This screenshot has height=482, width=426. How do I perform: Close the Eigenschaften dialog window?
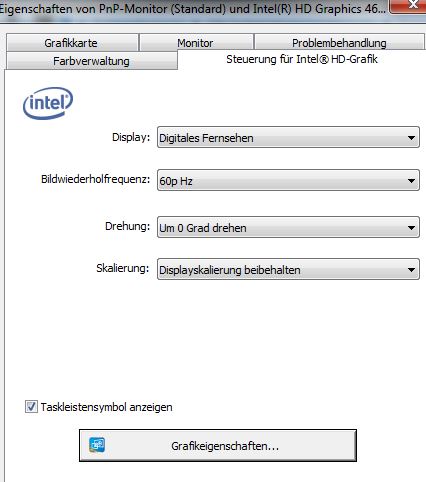point(409,5)
